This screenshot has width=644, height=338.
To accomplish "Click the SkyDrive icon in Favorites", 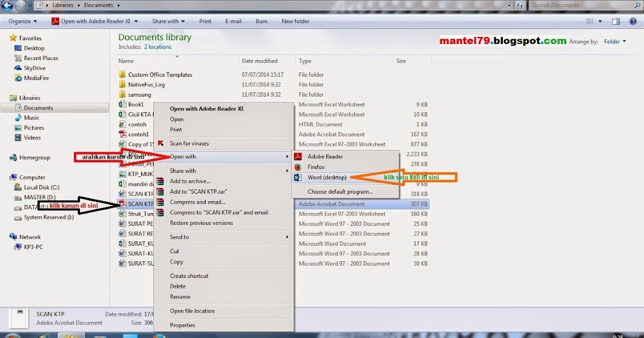I will point(19,68).
